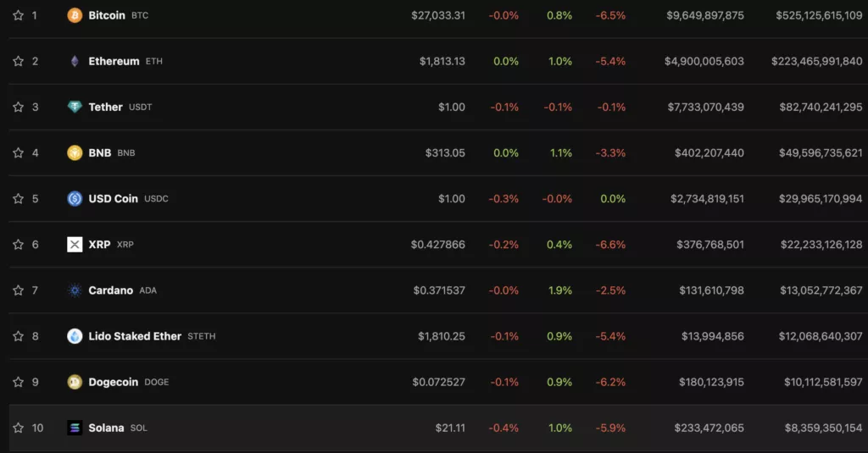Click the Cardano dotted logo icon
The image size is (868, 453).
(x=75, y=290)
